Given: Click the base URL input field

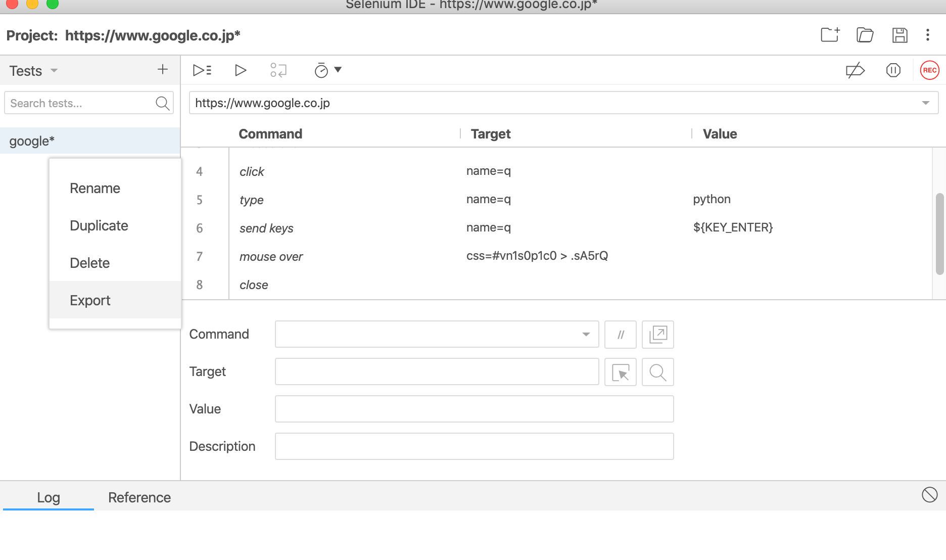Looking at the screenshot, I should pyautogui.click(x=564, y=103).
